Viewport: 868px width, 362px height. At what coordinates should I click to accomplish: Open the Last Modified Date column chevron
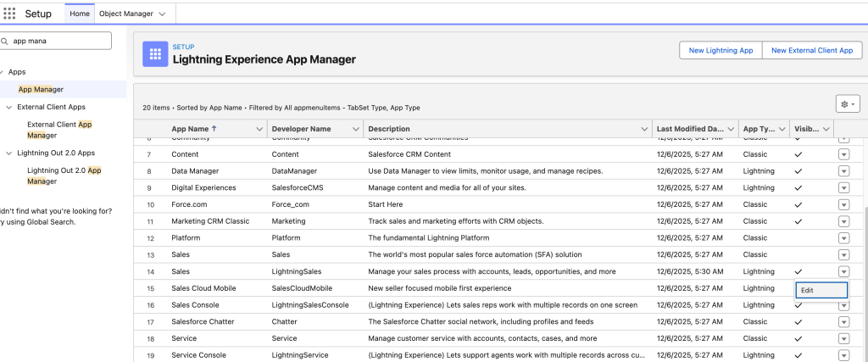click(731, 129)
